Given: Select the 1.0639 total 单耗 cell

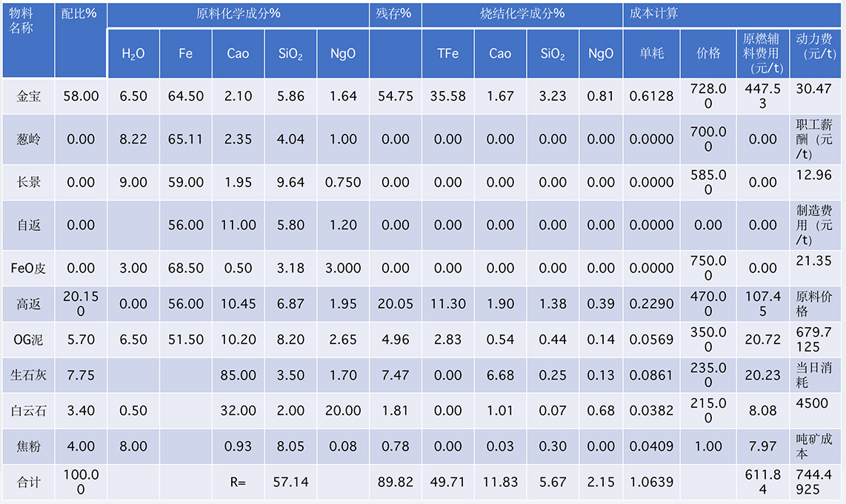Looking at the screenshot, I should (651, 483).
